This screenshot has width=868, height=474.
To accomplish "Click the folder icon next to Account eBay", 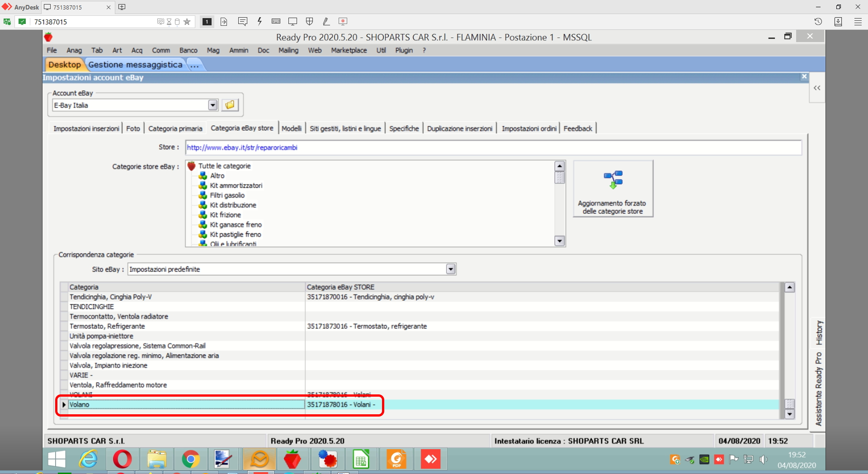I will [230, 105].
